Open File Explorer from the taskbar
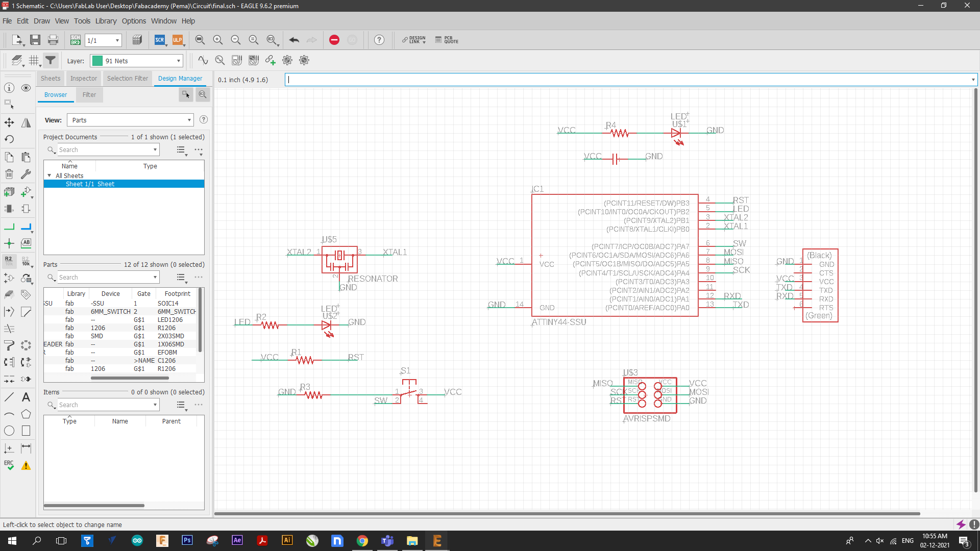 [412, 541]
